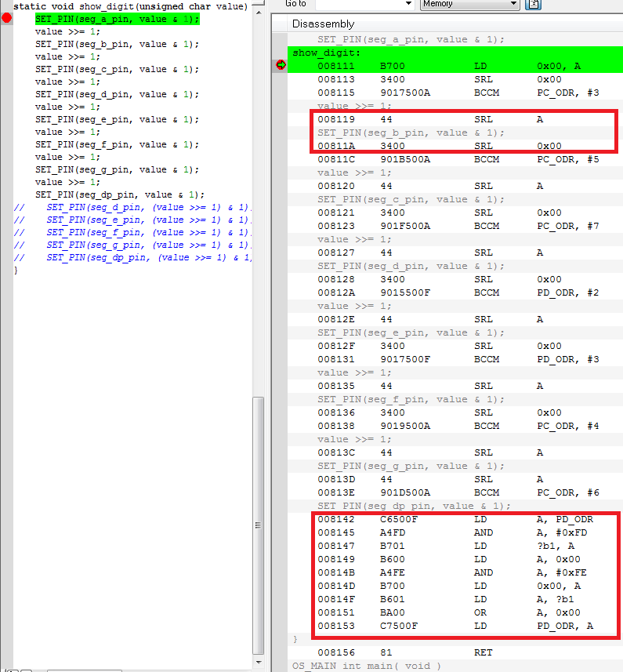This screenshot has width=623, height=672.
Task: Click the source editor's scroll-down arrow
Action: coord(259,662)
